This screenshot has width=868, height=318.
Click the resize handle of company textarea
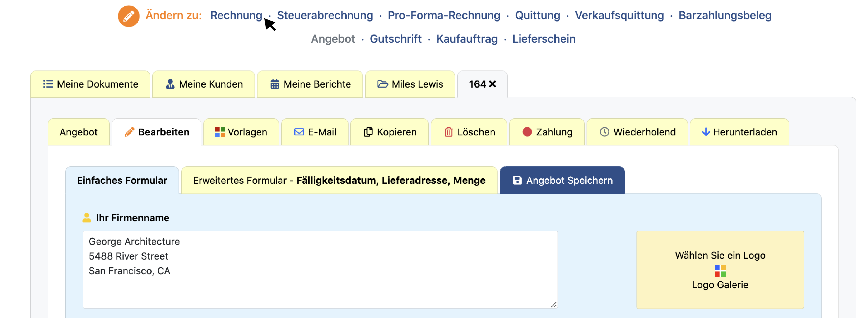click(554, 304)
